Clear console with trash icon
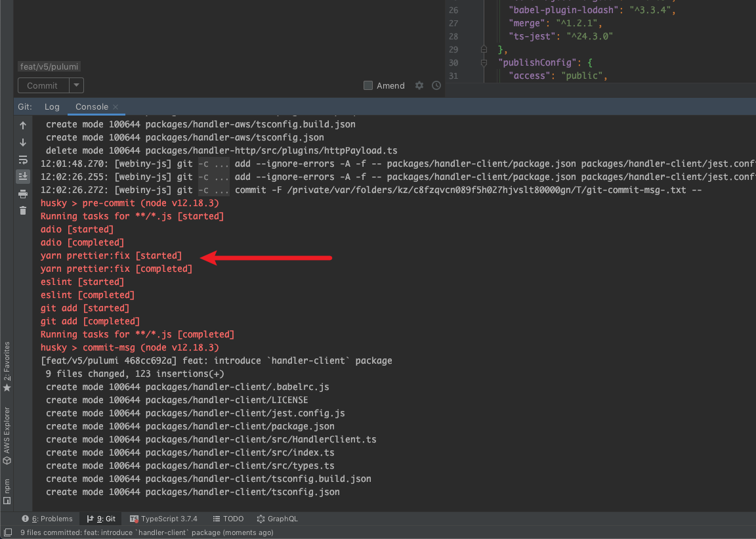The height and width of the screenshot is (539, 756). (x=23, y=210)
